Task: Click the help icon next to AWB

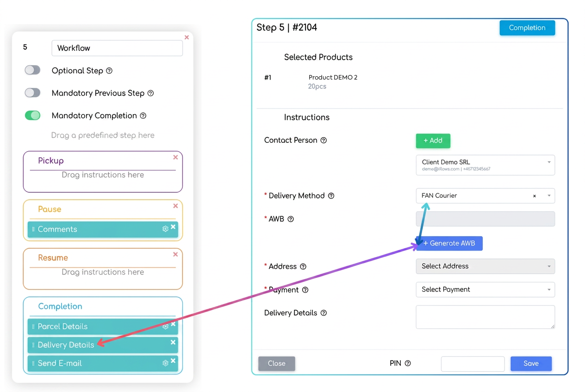Action: point(291,219)
